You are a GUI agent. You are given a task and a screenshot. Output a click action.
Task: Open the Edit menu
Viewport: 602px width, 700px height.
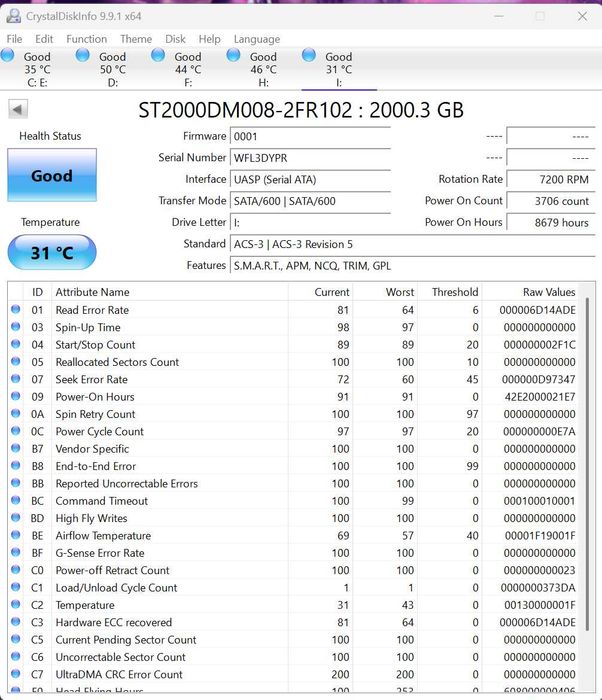pos(44,39)
